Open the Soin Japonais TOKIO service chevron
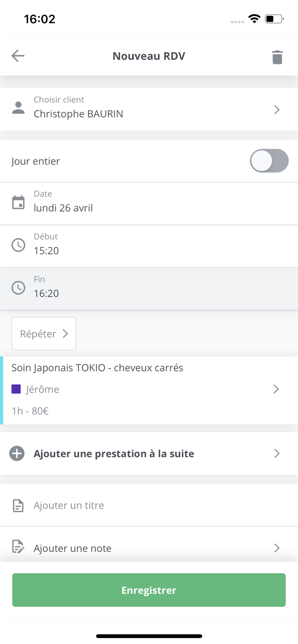The height and width of the screenshot is (644, 298). 276,389
